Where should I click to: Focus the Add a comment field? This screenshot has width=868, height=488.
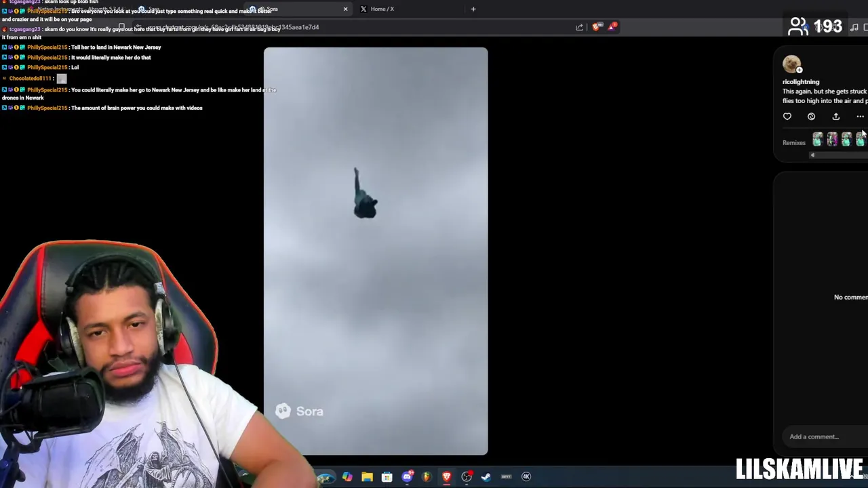(x=826, y=436)
